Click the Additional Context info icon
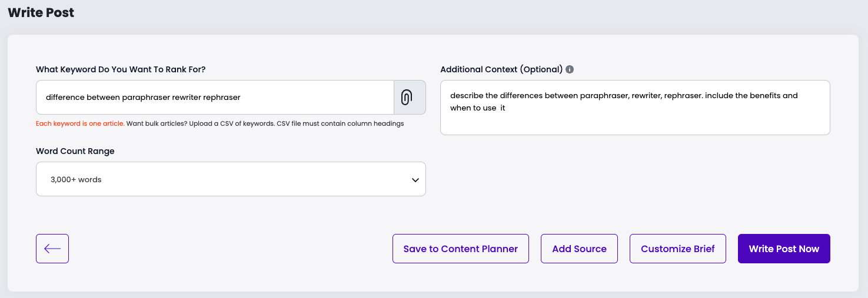Viewport: 868px width, 298px height. [570, 69]
